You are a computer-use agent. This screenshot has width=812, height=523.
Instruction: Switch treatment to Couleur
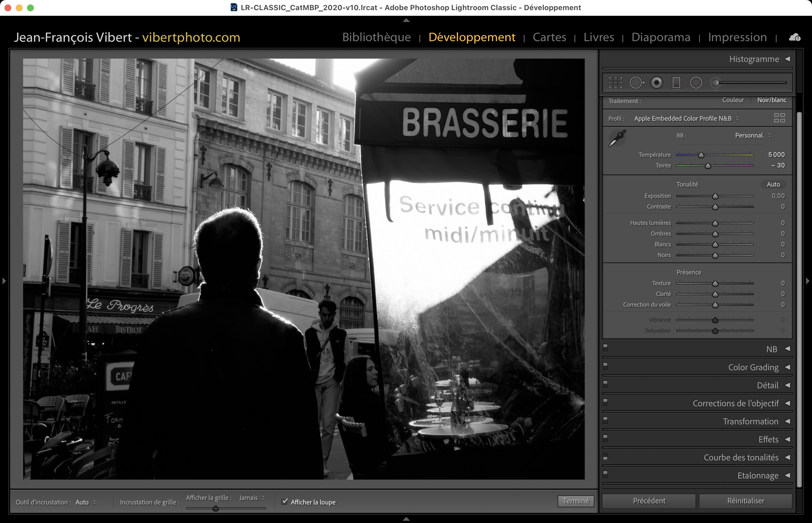733,100
